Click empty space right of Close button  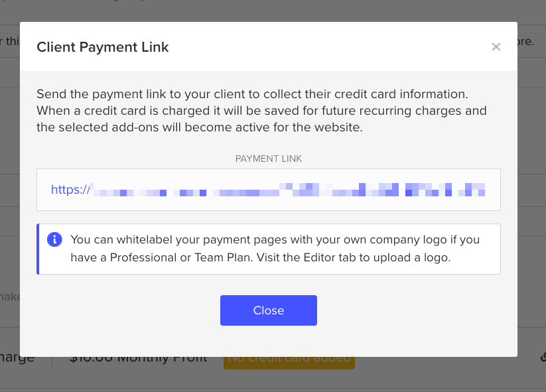click(x=411, y=310)
